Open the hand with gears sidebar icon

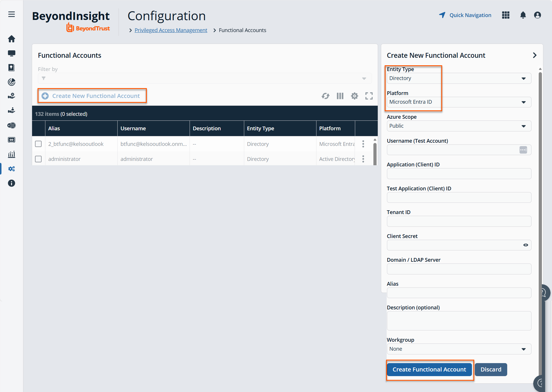coord(12,96)
